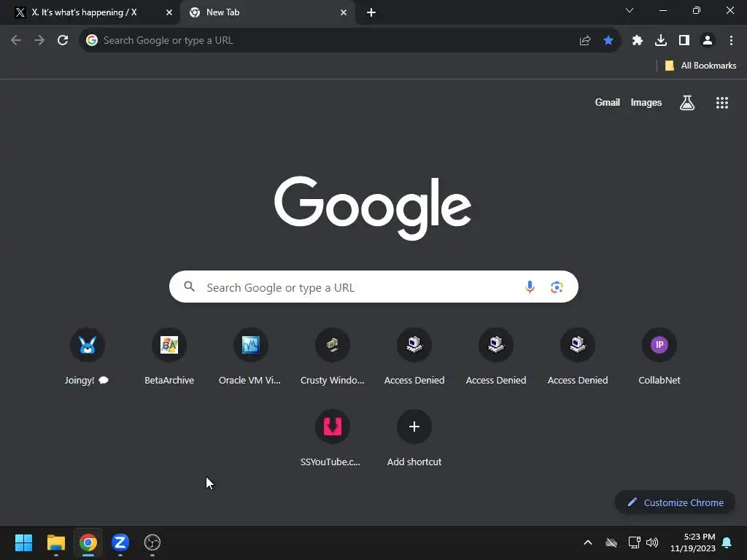747x560 pixels.
Task: Open a new tab with plus button
Action: click(371, 12)
